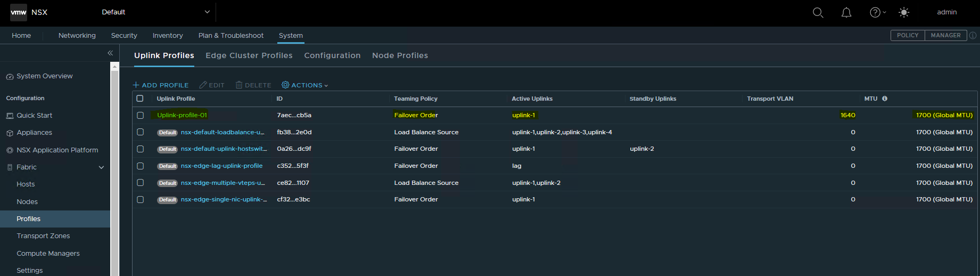Image resolution: width=980 pixels, height=276 pixels.
Task: Sort by Uplink Profile column header
Action: click(x=176, y=99)
